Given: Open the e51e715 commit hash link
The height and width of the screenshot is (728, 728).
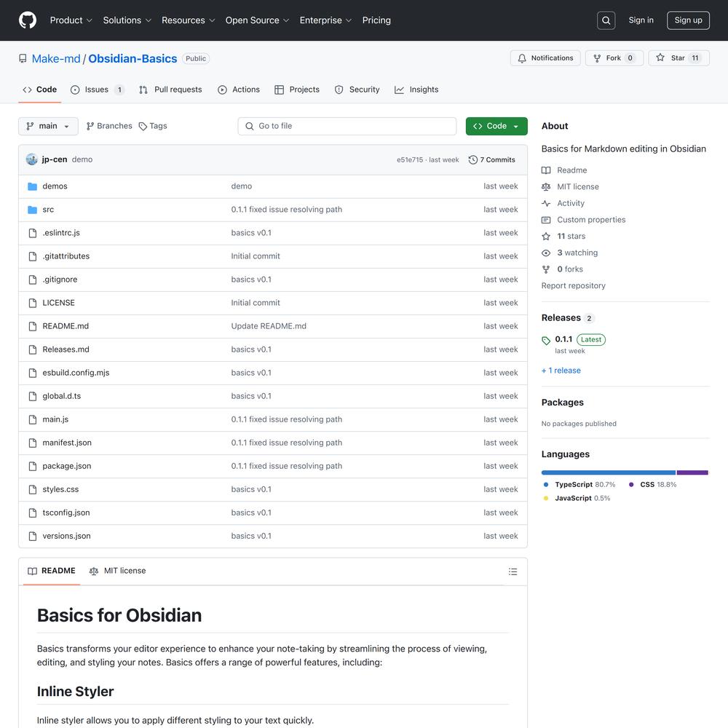Looking at the screenshot, I should coord(410,159).
